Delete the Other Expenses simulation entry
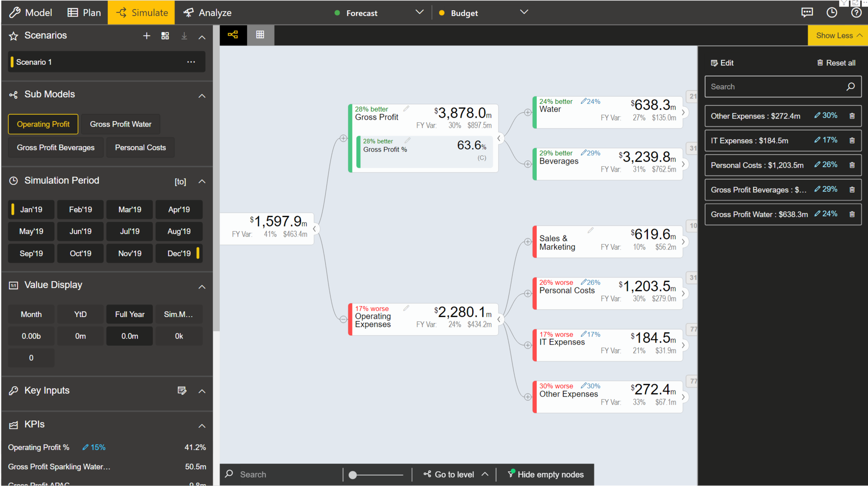Screen dimensions: 868x486 pyautogui.click(x=852, y=116)
